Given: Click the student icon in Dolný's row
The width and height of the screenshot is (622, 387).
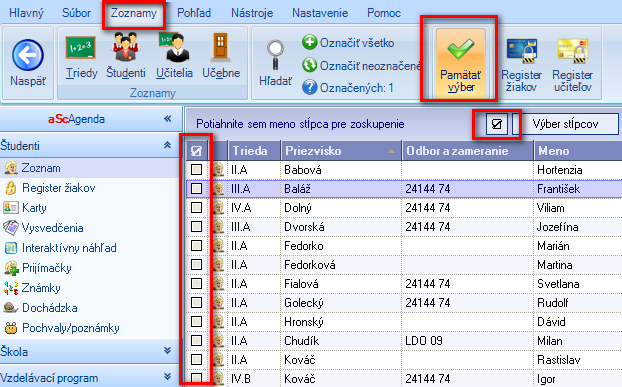Looking at the screenshot, I should click(218, 207).
